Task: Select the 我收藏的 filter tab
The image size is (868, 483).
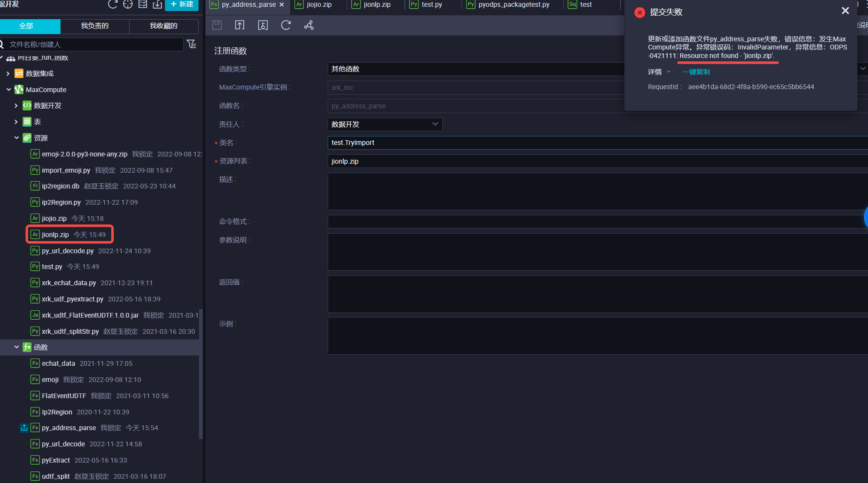Action: coord(164,26)
